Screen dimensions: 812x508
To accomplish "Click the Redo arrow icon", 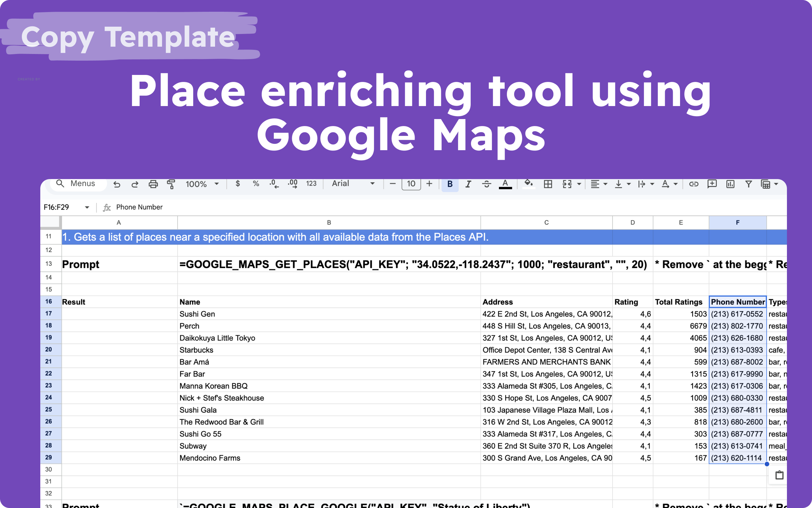I will 135,184.
